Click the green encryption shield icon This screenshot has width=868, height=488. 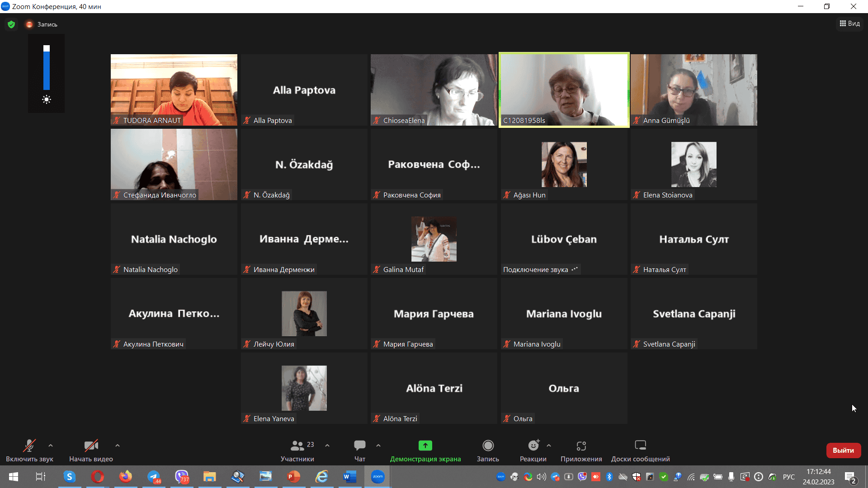pos(11,24)
